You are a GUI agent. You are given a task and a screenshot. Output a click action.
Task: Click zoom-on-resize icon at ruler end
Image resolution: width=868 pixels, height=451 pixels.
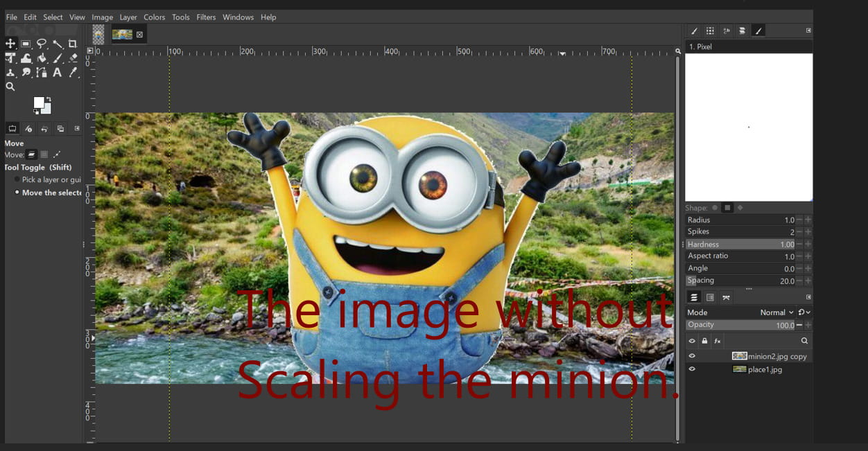point(678,51)
